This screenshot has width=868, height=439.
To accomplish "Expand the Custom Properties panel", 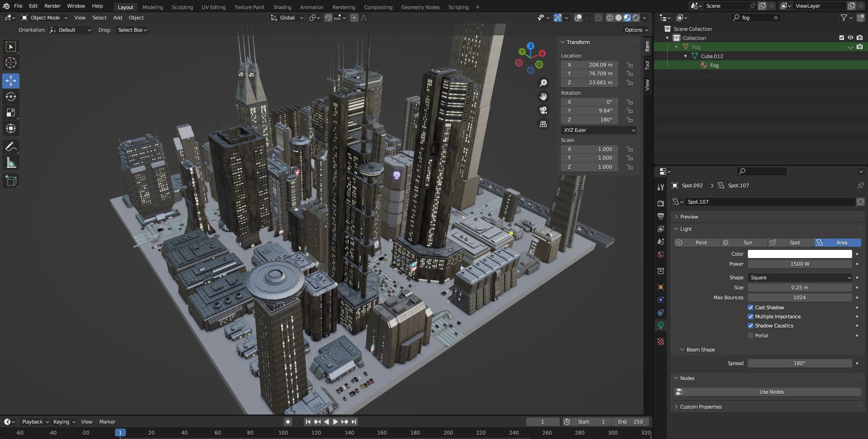I will tap(701, 407).
